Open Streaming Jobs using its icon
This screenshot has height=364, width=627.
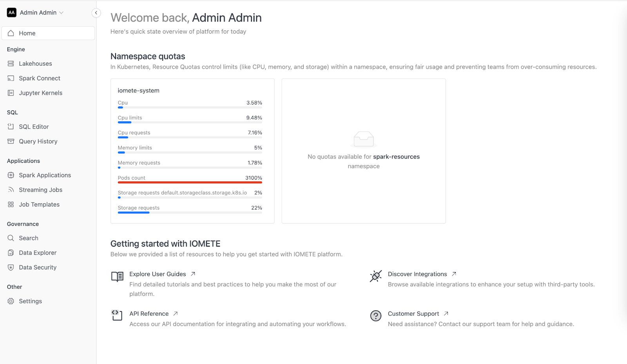[11, 190]
